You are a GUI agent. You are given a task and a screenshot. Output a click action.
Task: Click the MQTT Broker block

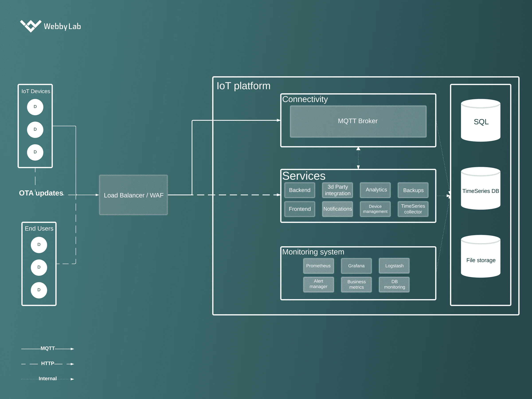[x=358, y=121]
